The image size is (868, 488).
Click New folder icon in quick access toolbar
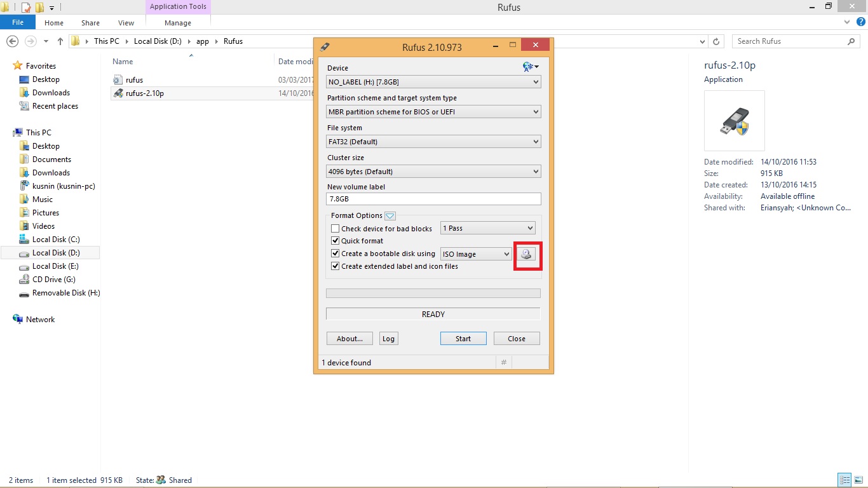(x=39, y=8)
